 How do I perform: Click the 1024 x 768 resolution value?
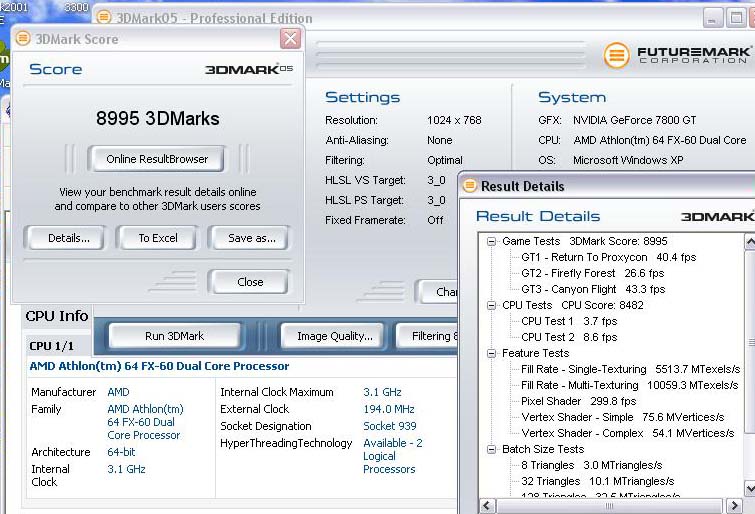(454, 120)
